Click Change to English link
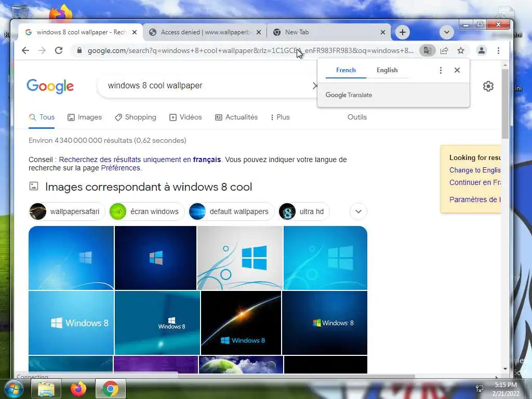Screen dimensions: 532x399 475,170
